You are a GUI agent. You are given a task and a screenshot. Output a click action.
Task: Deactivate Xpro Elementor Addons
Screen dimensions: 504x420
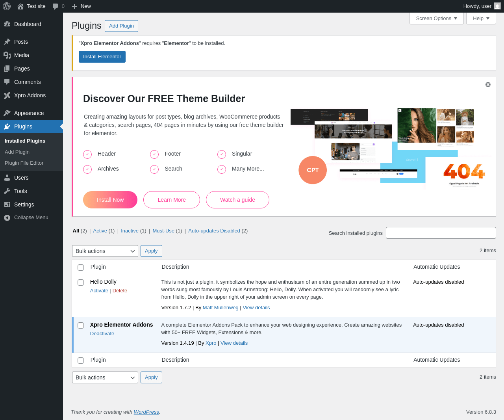(102, 334)
